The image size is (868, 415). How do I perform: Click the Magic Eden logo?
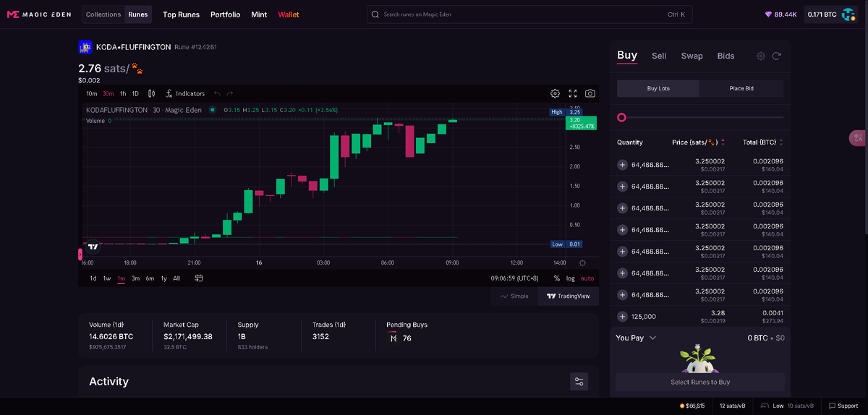(x=40, y=14)
